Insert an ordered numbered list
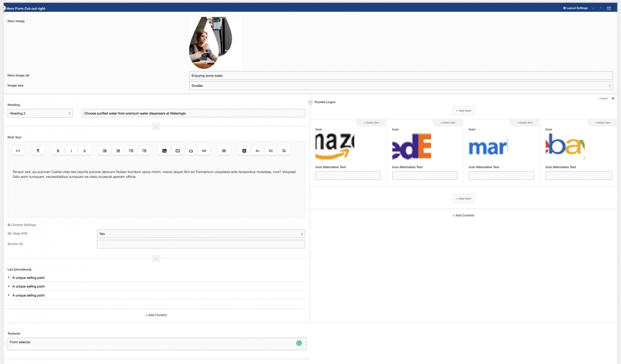Image resolution: width=621 pixels, height=364 pixels. pos(118,151)
